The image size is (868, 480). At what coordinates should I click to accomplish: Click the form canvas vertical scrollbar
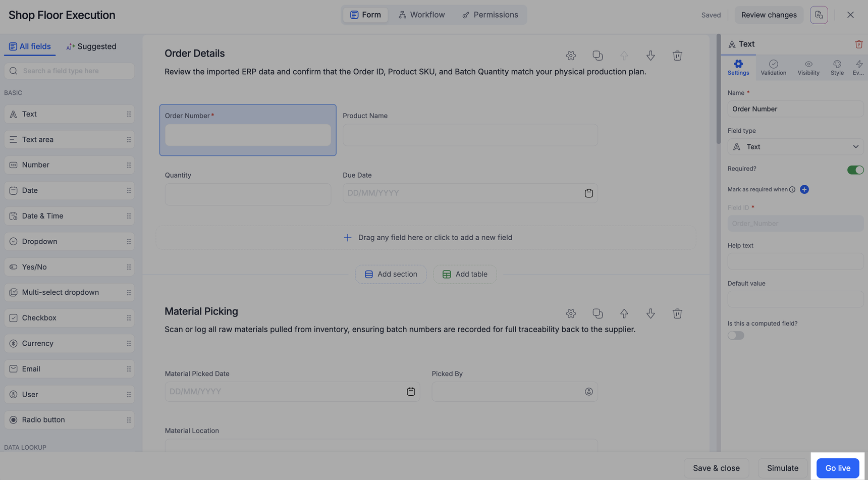[719, 89]
